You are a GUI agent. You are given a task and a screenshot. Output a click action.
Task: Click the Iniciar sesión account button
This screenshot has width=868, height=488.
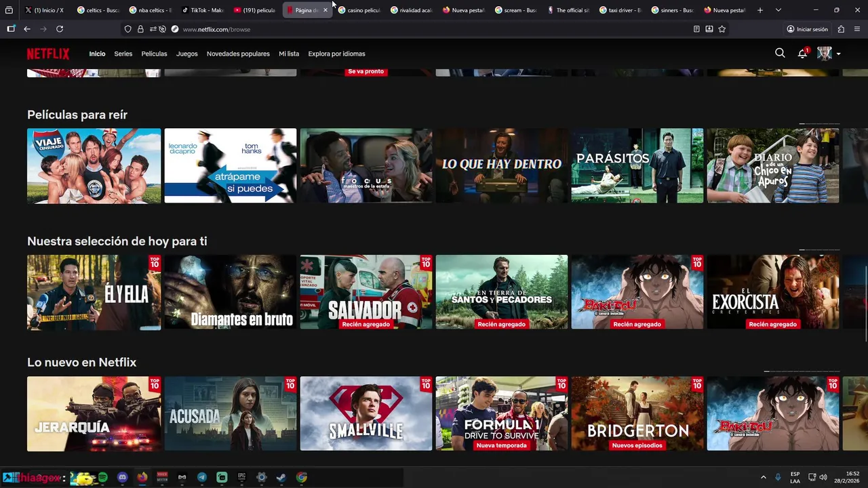tap(807, 29)
